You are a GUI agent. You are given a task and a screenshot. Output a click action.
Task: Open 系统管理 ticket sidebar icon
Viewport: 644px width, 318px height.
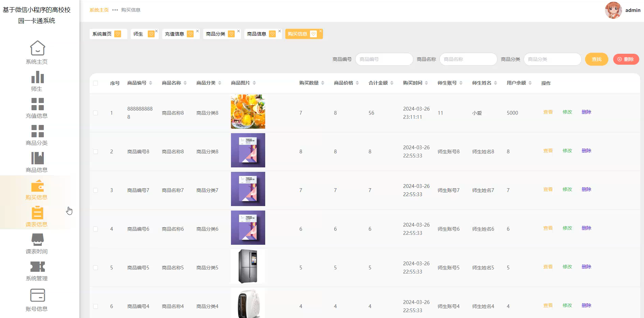[37, 267]
